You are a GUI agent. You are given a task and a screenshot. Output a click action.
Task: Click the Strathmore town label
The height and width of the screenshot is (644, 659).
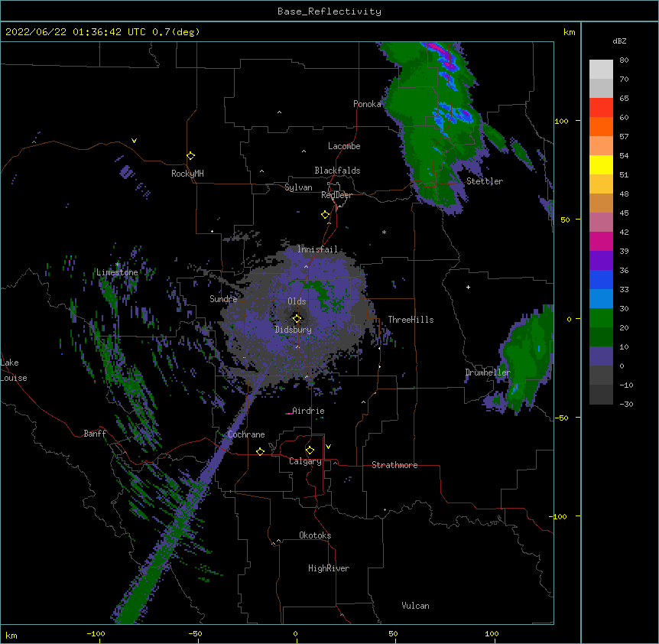[x=394, y=465]
